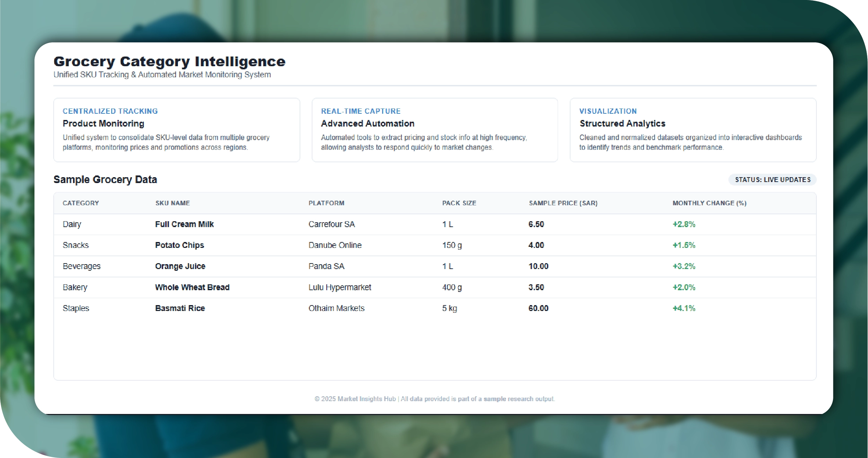Viewport: 868px width, 458px height.
Task: Select the Orange Juice SKU
Action: point(180,266)
